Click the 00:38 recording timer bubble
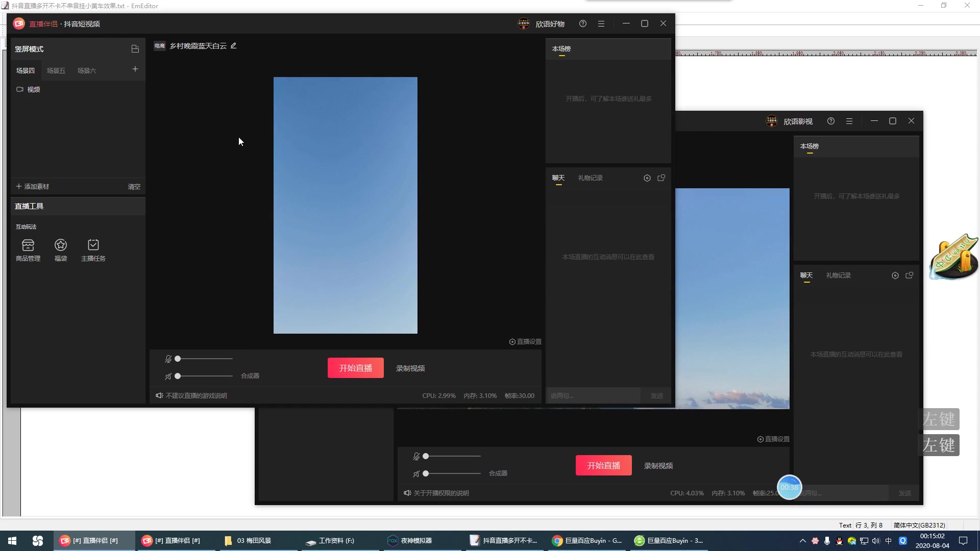The height and width of the screenshot is (551, 980). coord(790,488)
